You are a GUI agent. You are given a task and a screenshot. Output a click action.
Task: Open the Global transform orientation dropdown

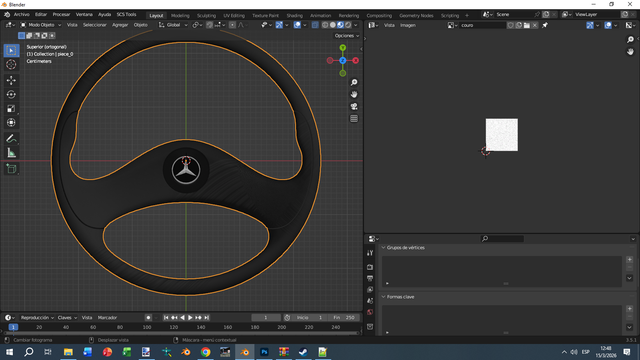pyautogui.click(x=173, y=25)
